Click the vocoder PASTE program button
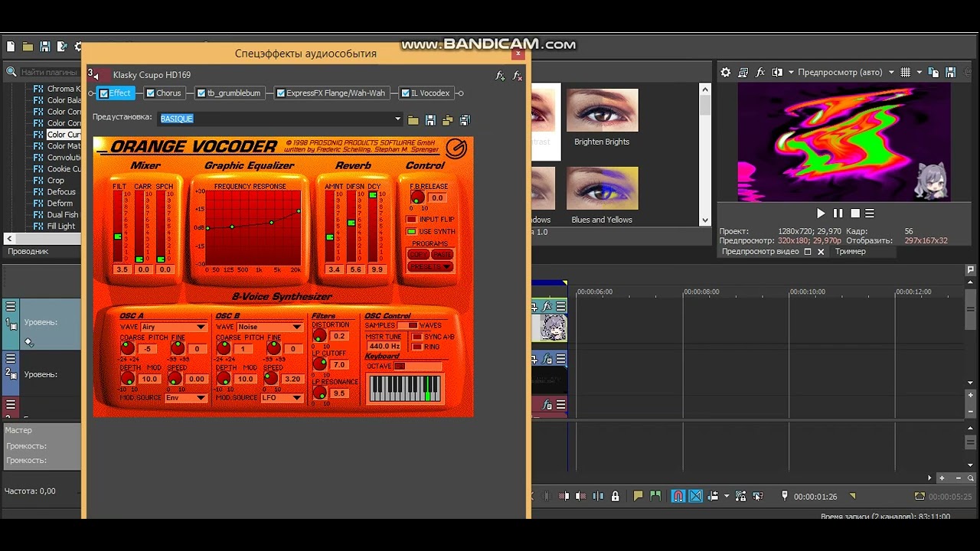This screenshot has width=980, height=551. (443, 255)
